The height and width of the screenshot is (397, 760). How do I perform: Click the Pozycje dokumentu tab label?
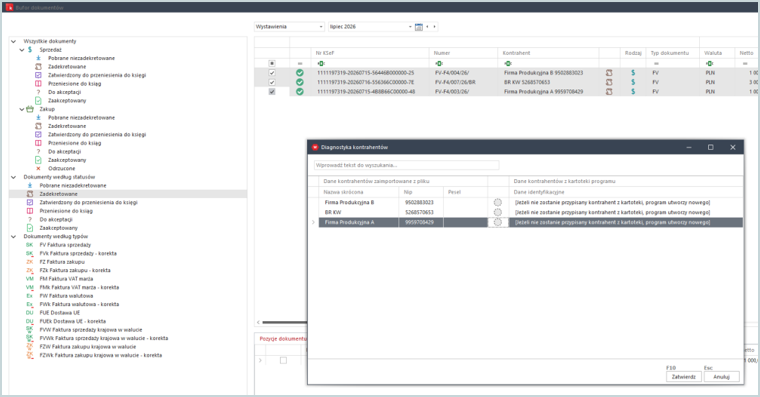(283, 339)
